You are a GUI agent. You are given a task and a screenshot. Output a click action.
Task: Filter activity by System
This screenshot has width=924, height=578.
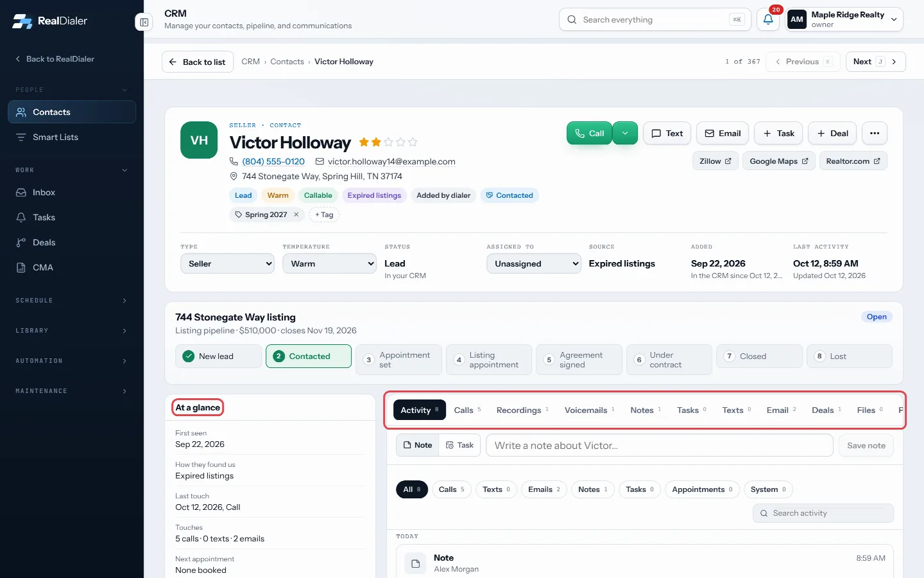coord(768,489)
